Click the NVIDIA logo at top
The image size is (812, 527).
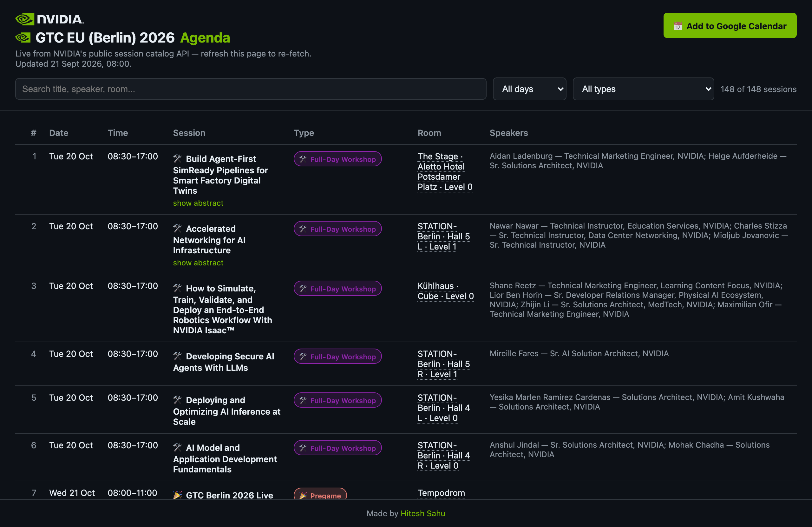(x=49, y=19)
